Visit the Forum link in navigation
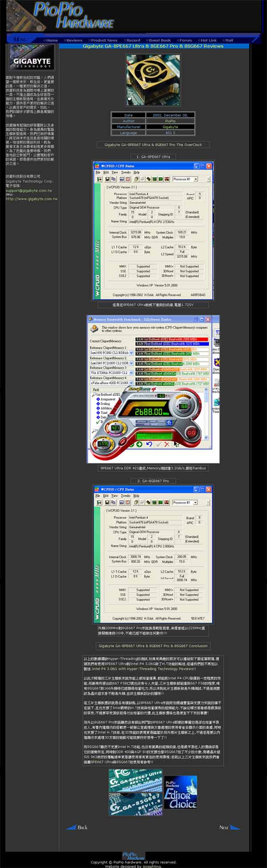The image size is (267, 868). tap(185, 40)
